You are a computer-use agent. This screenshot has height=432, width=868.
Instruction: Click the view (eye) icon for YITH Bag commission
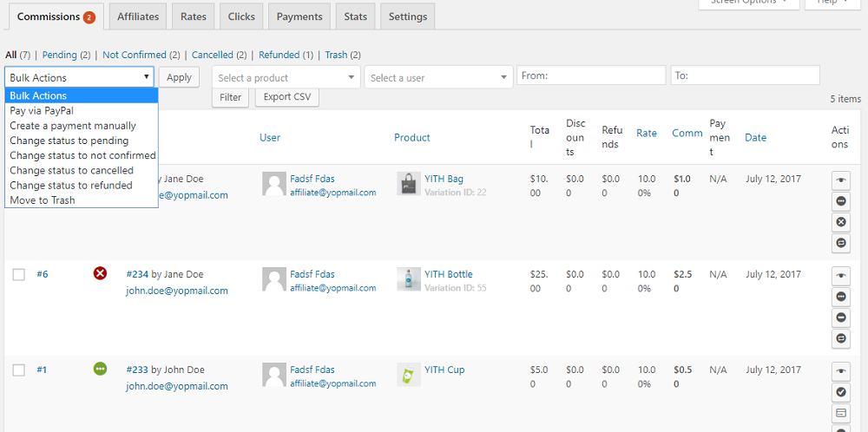(840, 180)
